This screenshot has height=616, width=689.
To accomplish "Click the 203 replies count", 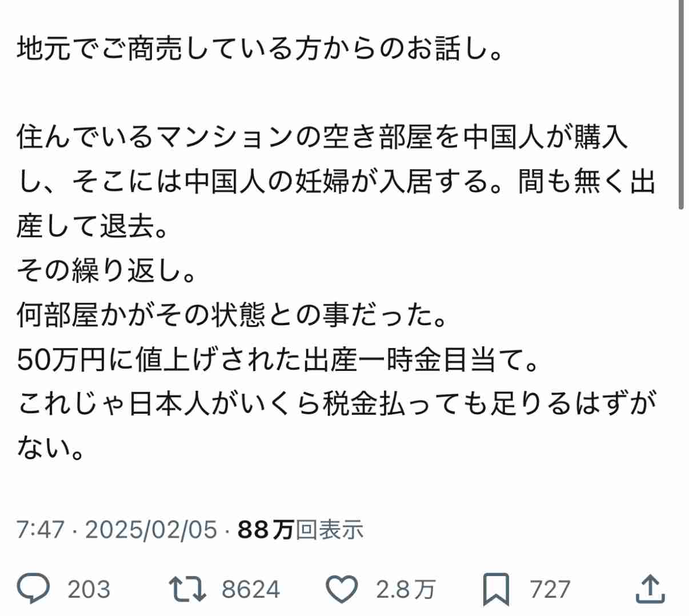I will [x=89, y=589].
